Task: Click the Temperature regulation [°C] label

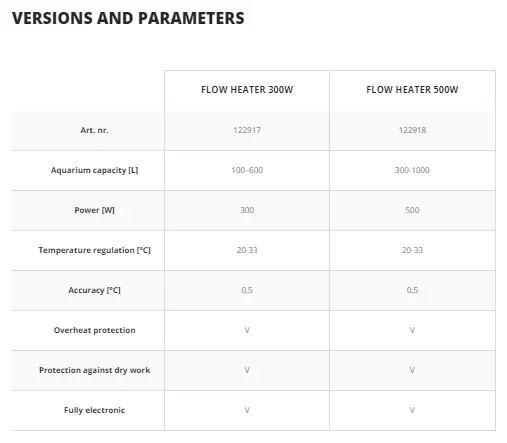Action: (x=94, y=250)
